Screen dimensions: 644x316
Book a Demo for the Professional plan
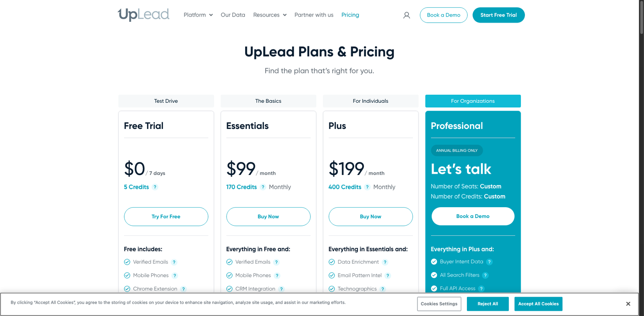[x=473, y=216]
